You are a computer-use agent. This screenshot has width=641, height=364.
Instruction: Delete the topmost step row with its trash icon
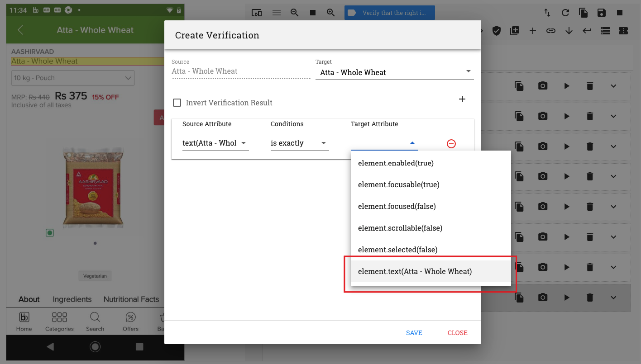click(590, 86)
